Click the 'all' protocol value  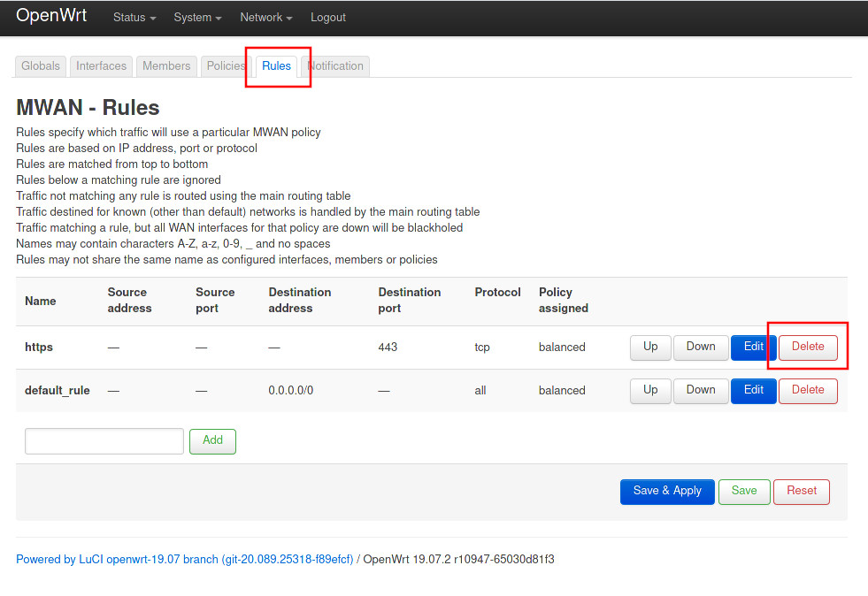(x=480, y=390)
